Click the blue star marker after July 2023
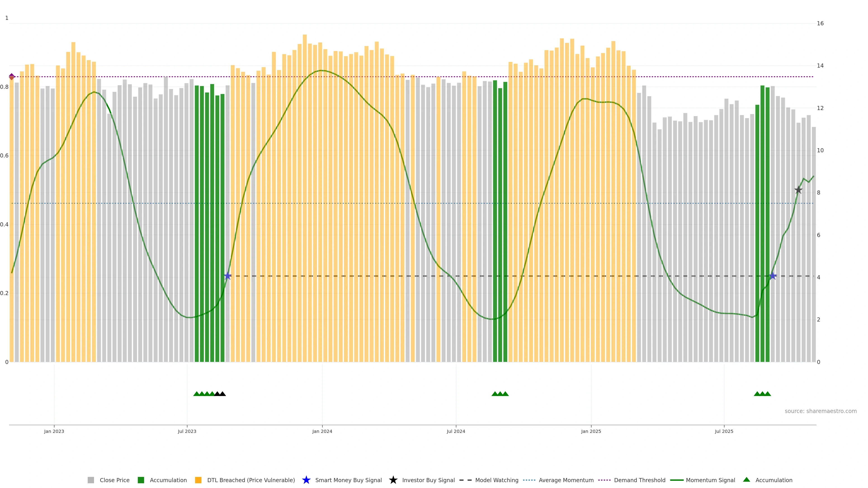Screen dimensions: 868x488 227,276
